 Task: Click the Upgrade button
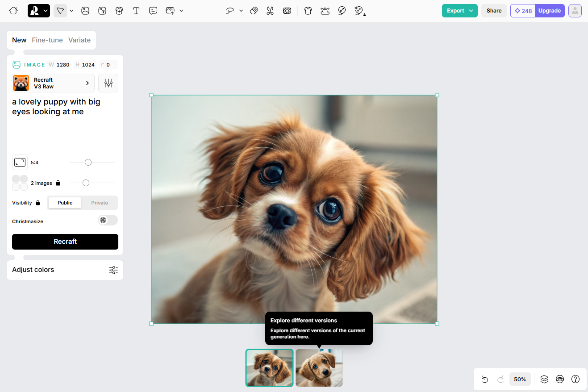(550, 11)
